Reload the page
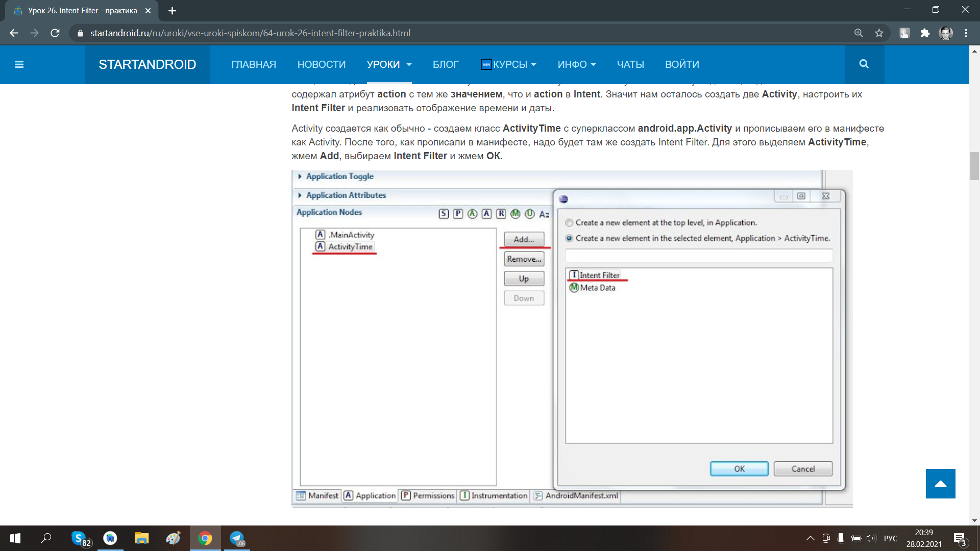The image size is (980, 551). 55,33
